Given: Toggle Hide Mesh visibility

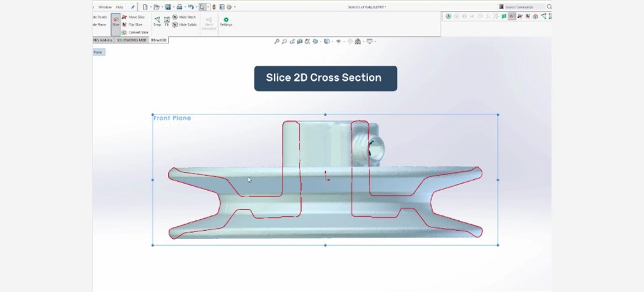Looking at the screenshot, I should point(184,17).
